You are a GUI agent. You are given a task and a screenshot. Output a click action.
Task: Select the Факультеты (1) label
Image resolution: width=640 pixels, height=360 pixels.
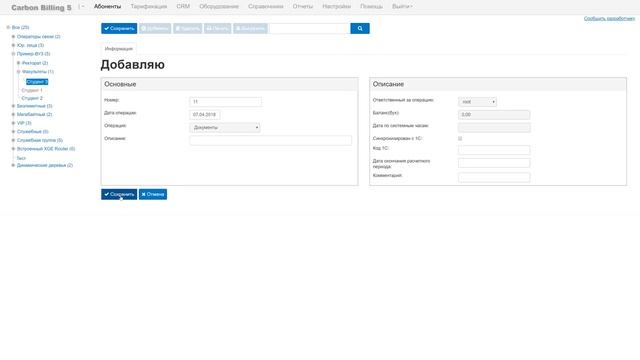(x=38, y=72)
